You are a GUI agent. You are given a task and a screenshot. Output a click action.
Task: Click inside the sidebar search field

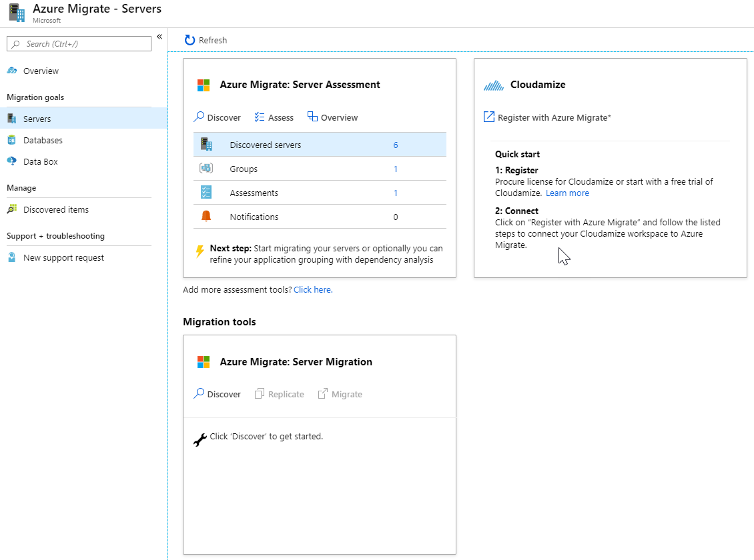coord(78,43)
